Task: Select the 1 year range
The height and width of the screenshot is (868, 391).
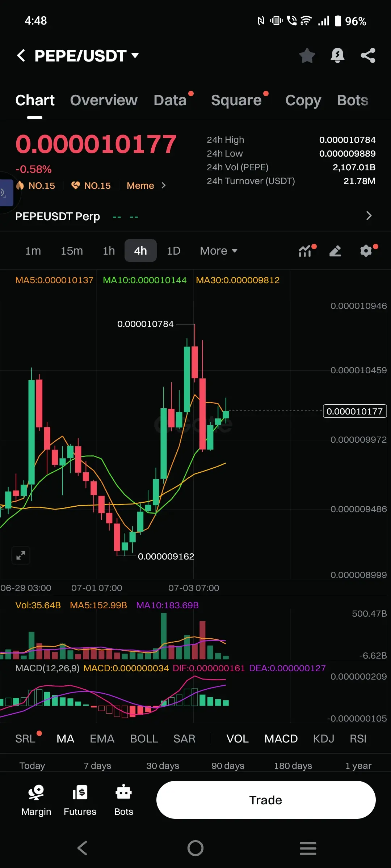Action: coord(358,766)
